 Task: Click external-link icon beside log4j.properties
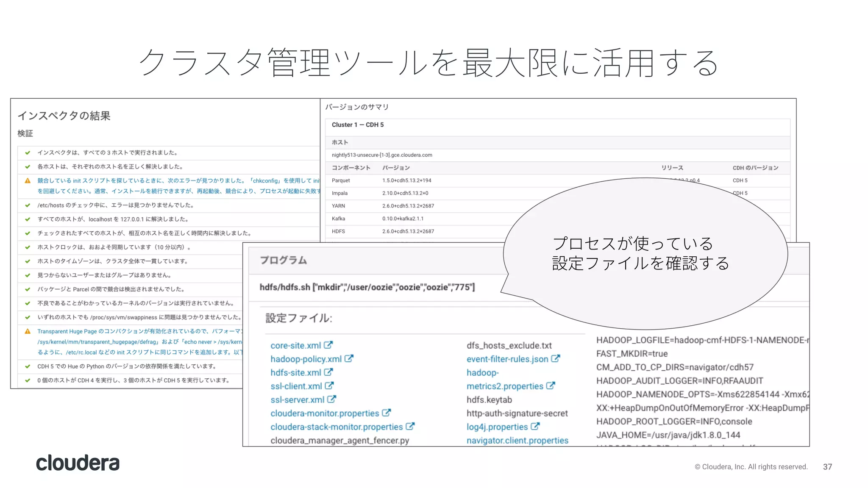click(x=535, y=426)
